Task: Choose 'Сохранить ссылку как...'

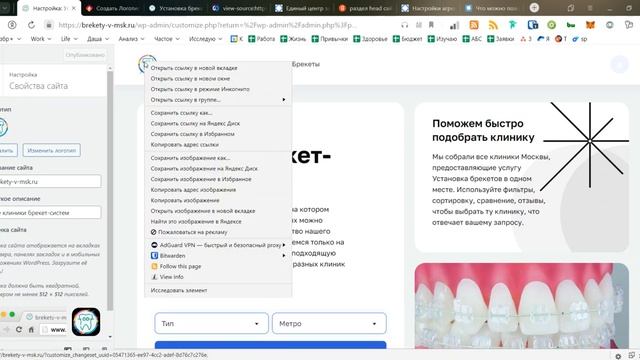Action: 218,113
